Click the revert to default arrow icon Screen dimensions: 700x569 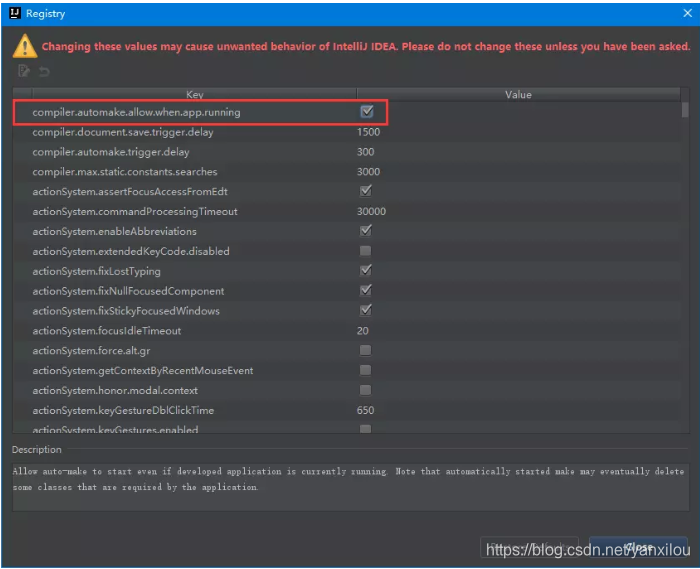click(x=44, y=71)
